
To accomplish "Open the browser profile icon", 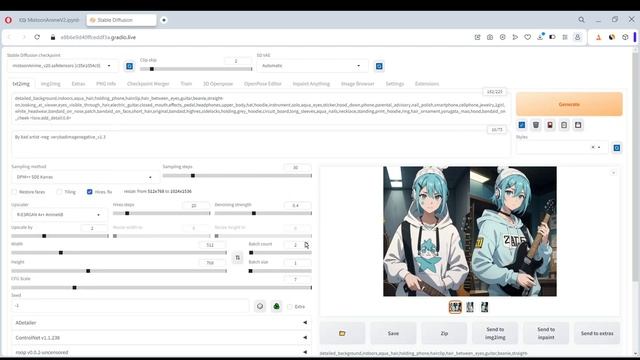I will [x=578, y=37].
